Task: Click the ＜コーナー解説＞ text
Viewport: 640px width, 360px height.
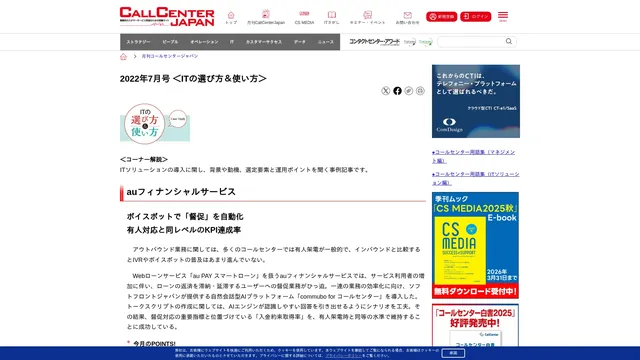Action: (144, 159)
